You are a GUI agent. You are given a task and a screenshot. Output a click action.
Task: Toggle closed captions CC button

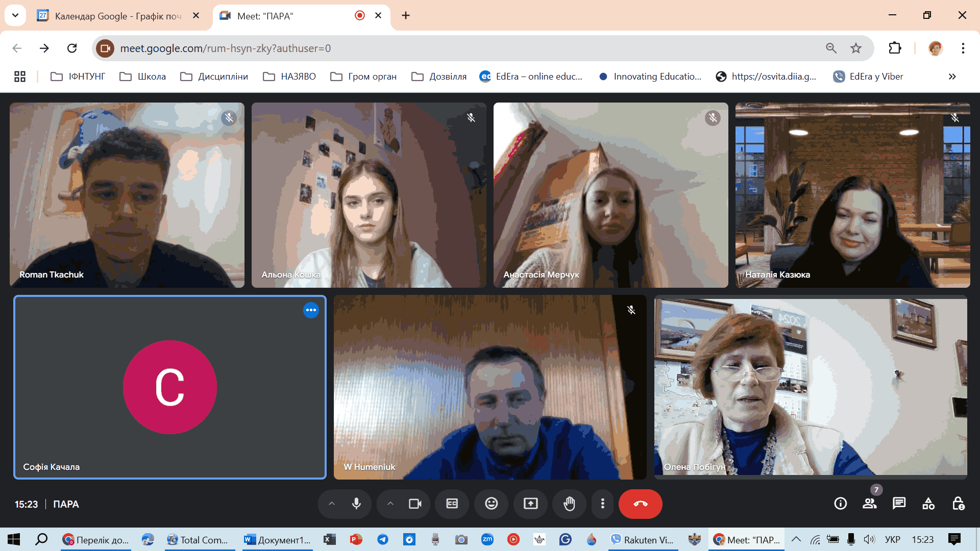(452, 504)
